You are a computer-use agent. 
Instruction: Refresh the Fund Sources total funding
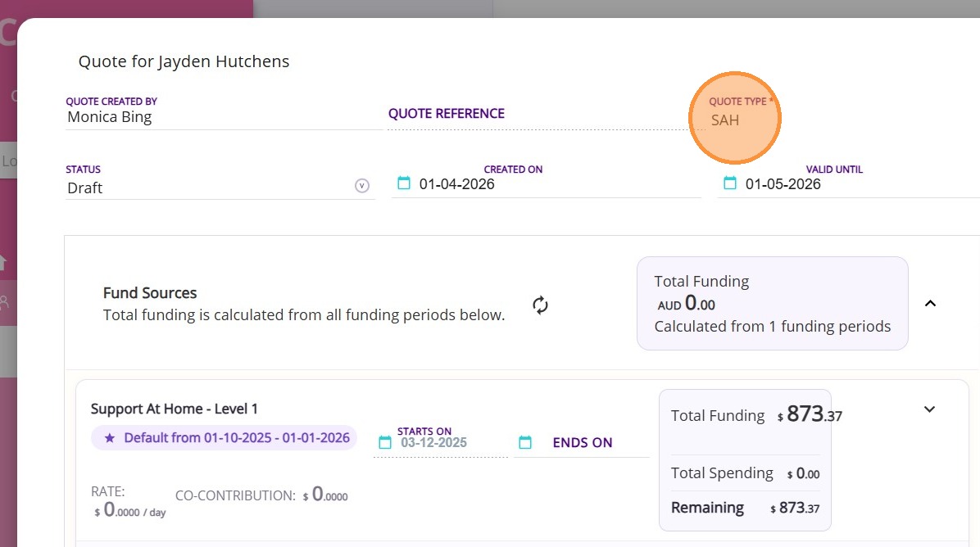point(540,305)
